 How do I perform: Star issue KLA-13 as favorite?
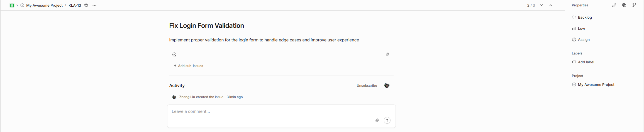[86, 5]
